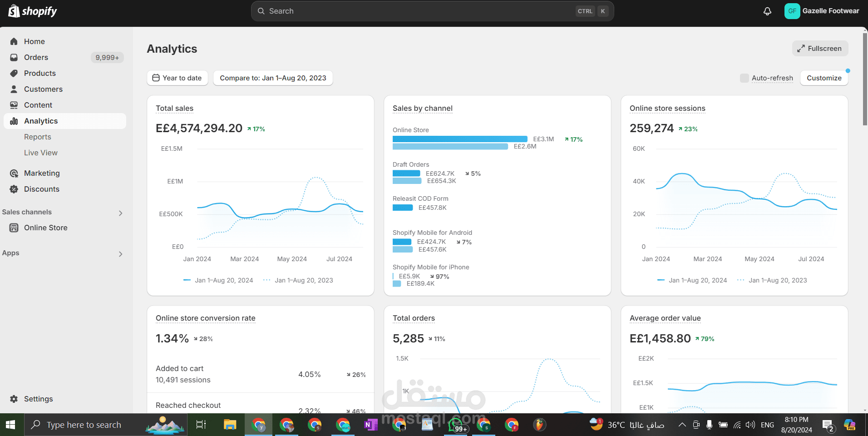This screenshot has width=868, height=436.
Task: Click the 10,491 sessions text
Action: pyautogui.click(x=183, y=380)
